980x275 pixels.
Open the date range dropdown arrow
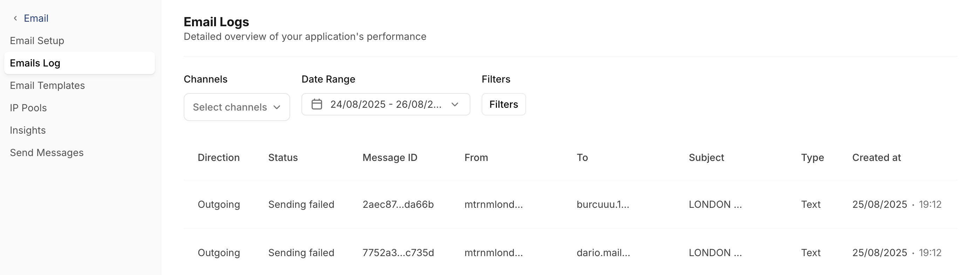pyautogui.click(x=455, y=105)
